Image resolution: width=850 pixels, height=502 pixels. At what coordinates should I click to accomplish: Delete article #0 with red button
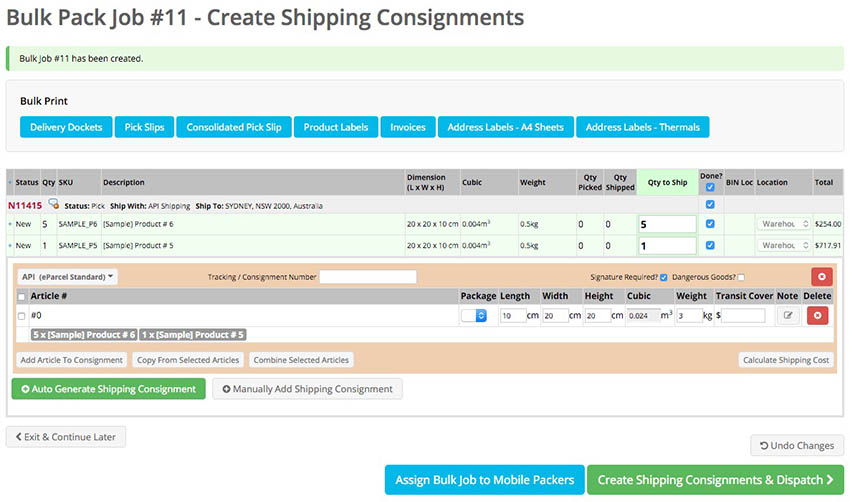817,315
